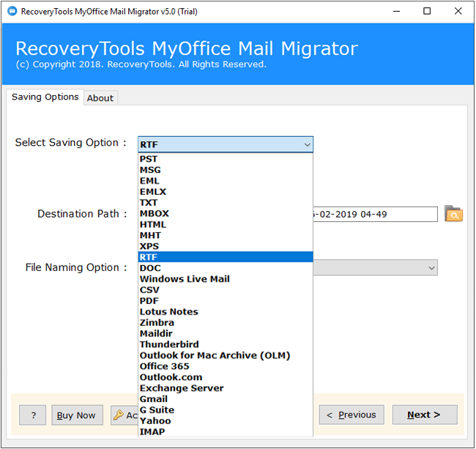The width and height of the screenshot is (476, 449).
Task: Select G Suite from the list
Action: click(226, 410)
